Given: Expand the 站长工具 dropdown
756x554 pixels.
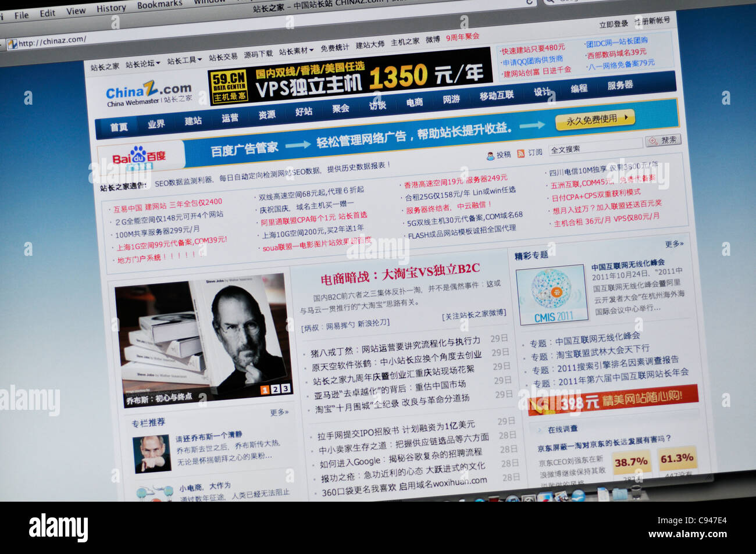Looking at the screenshot, I should [184, 60].
